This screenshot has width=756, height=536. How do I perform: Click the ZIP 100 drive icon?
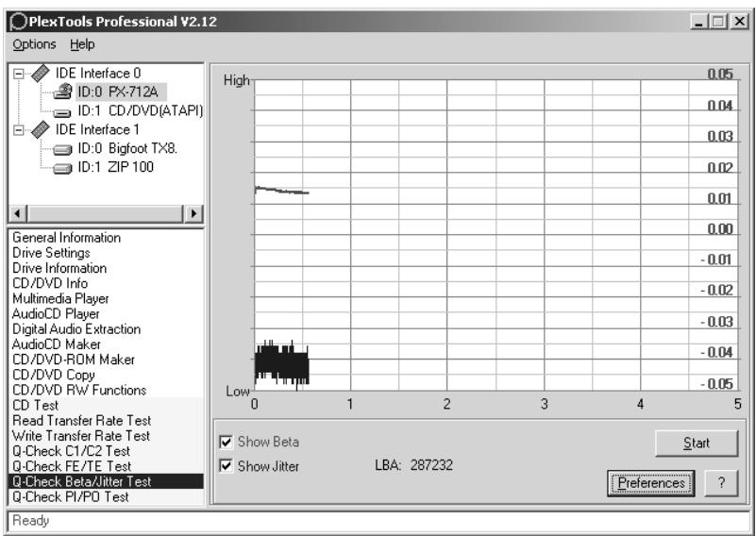62,168
